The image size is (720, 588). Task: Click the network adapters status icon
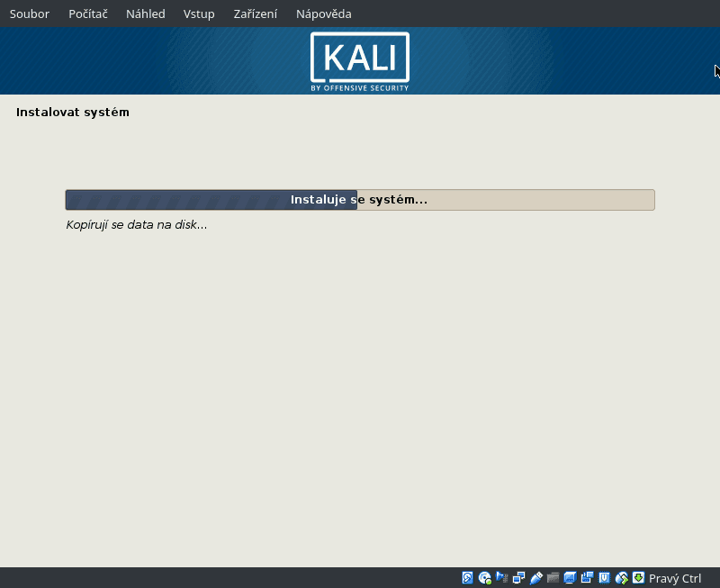pos(519,577)
